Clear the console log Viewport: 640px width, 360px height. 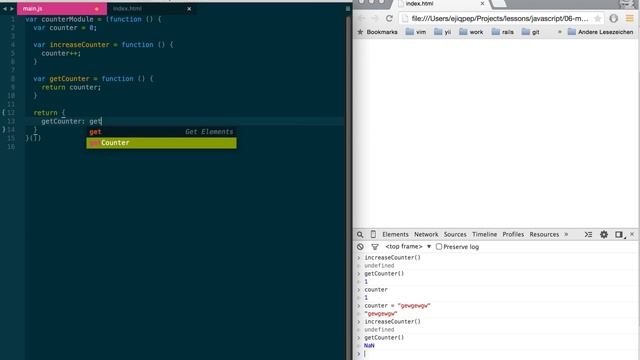(360, 247)
